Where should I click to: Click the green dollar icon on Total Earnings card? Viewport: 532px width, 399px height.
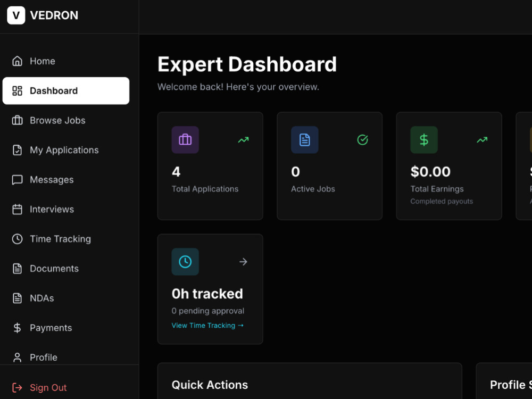[x=424, y=140]
